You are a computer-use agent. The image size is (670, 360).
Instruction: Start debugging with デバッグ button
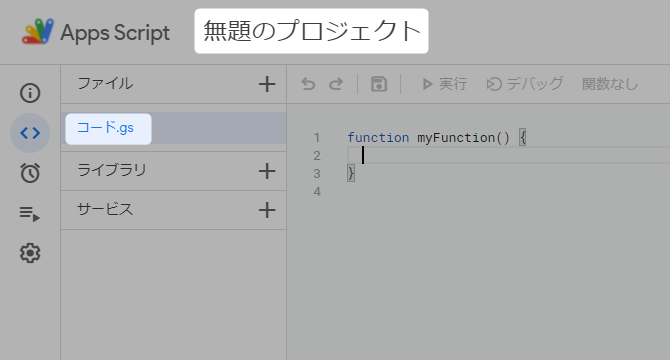(x=525, y=84)
